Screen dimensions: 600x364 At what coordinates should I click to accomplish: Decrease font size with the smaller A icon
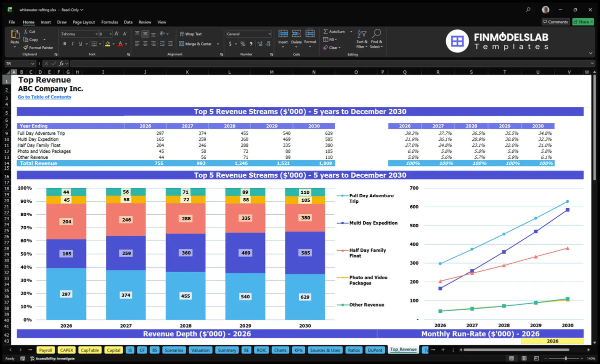pyautogui.click(x=125, y=34)
